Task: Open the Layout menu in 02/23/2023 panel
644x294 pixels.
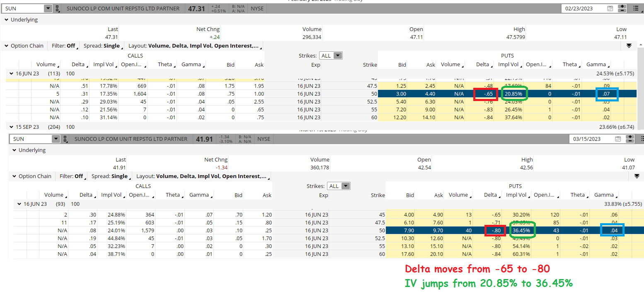Action: [195, 46]
